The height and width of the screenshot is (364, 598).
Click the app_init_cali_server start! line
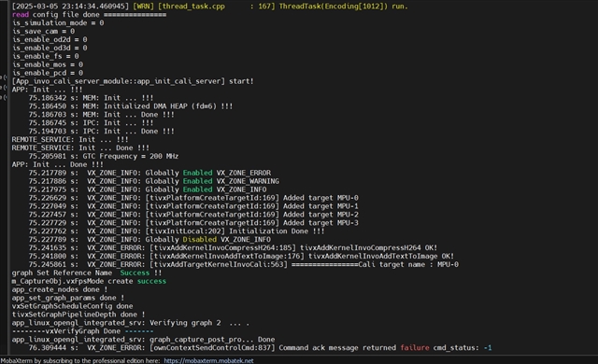point(133,81)
